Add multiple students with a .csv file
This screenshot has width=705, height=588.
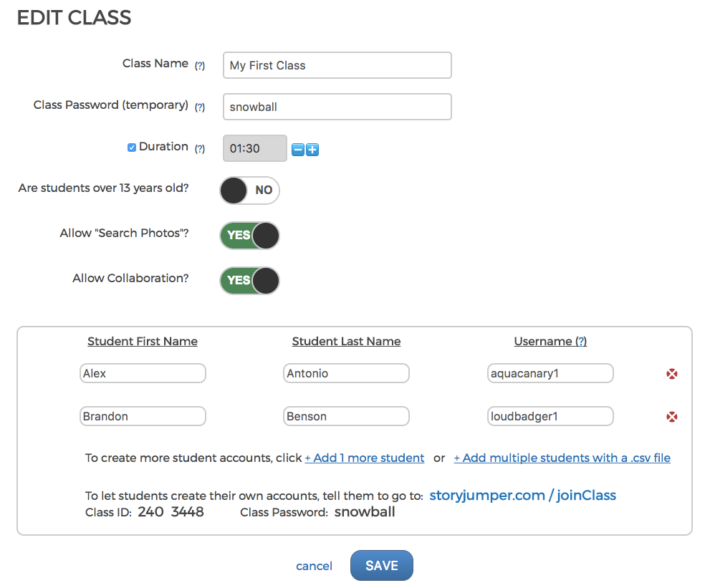click(562, 458)
